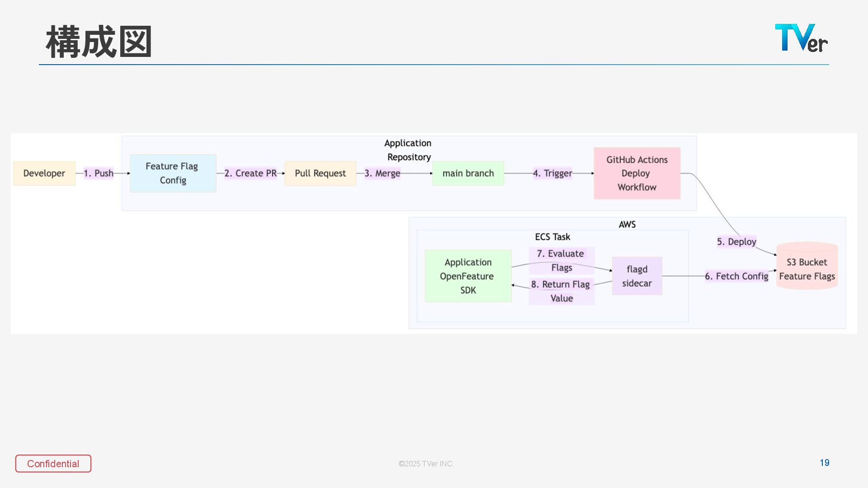The image size is (868, 488).
Task: Click Application OpenFeature SDK box
Action: (x=468, y=276)
